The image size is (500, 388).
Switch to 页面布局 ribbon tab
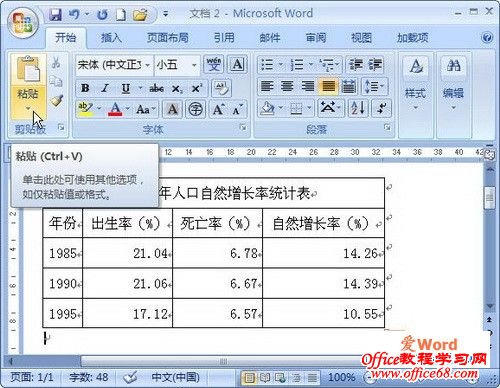(168, 38)
